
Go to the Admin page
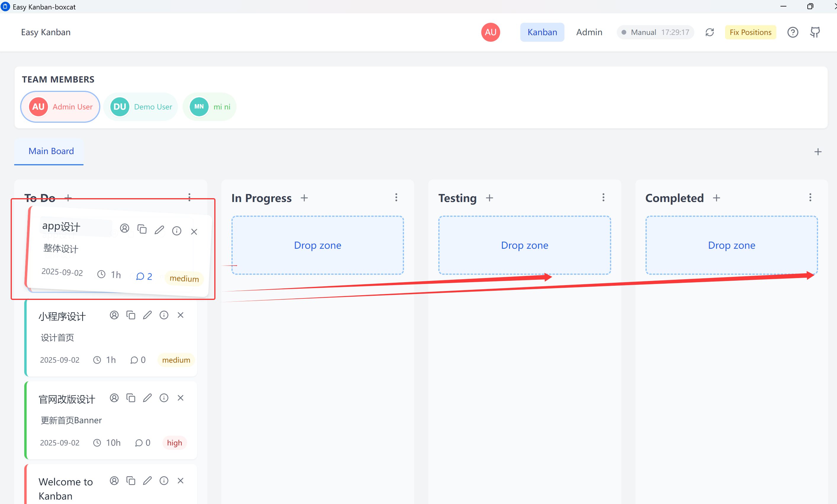click(589, 32)
